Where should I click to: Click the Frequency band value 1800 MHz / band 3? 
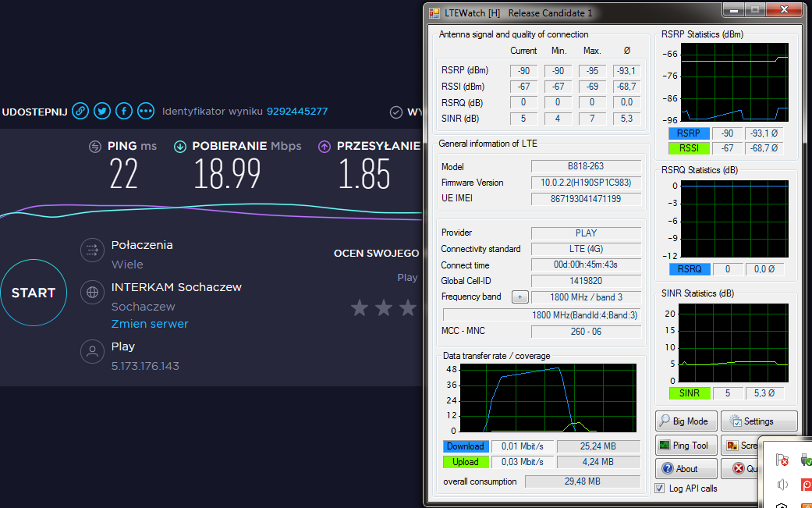pos(586,297)
